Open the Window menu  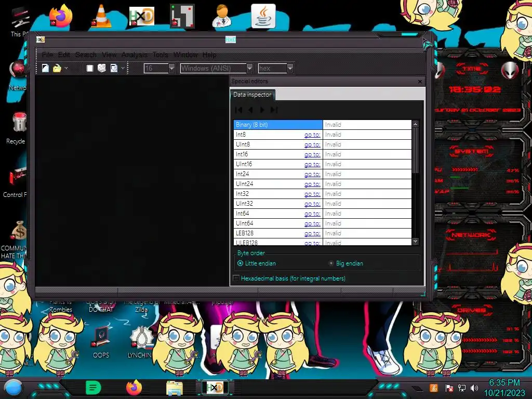[x=185, y=55]
